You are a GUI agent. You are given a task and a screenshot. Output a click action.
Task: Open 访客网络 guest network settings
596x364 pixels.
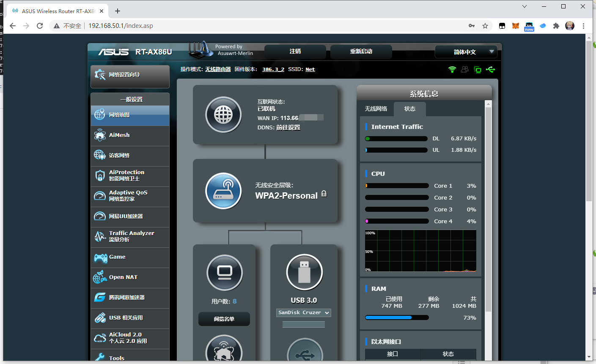point(130,156)
